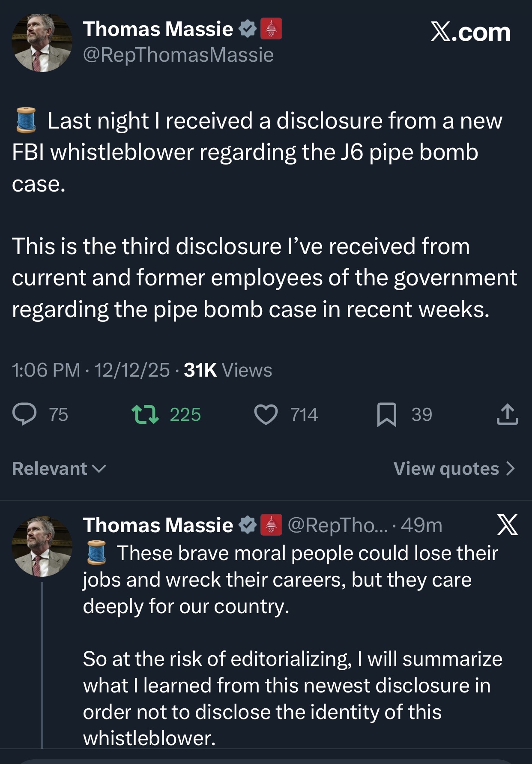This screenshot has width=532, height=764.
Task: Bookmark the post using the bookmark icon
Action: [x=386, y=414]
